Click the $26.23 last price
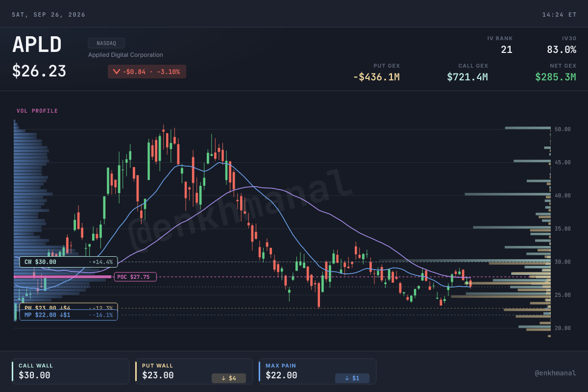Viewport: 588px width, 392px height. point(39,72)
